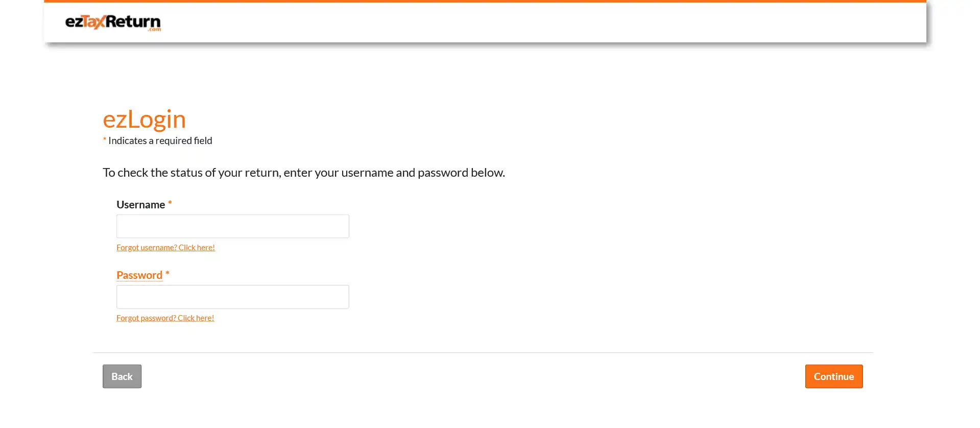Image resolution: width=980 pixels, height=428 pixels.
Task: Click the asterisk before "Indicates a required field"
Action: [x=105, y=139]
